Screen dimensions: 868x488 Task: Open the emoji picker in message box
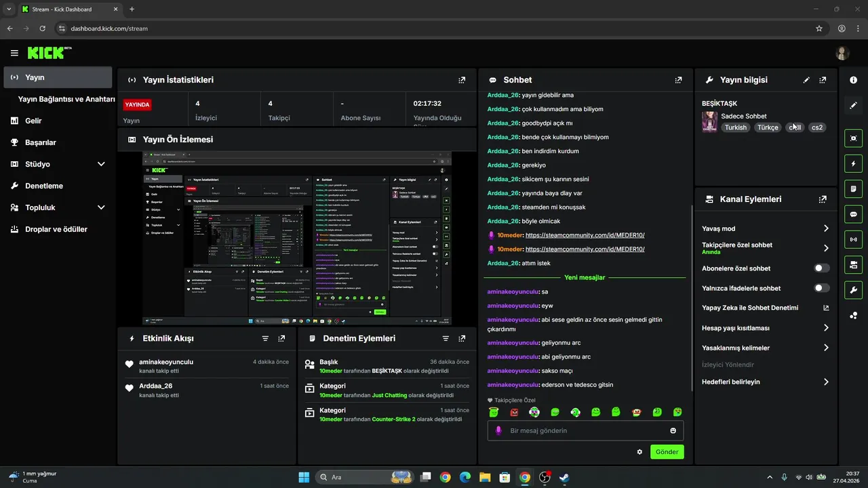click(673, 430)
